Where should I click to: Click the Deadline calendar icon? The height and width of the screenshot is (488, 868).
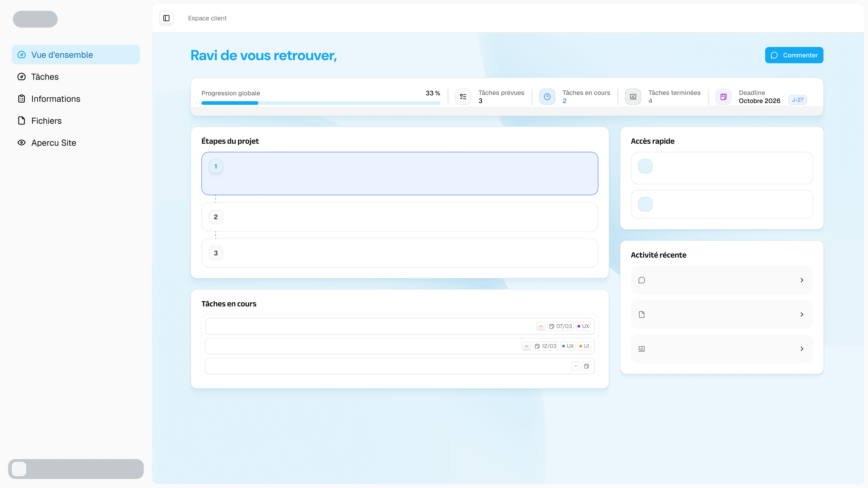[x=723, y=97]
